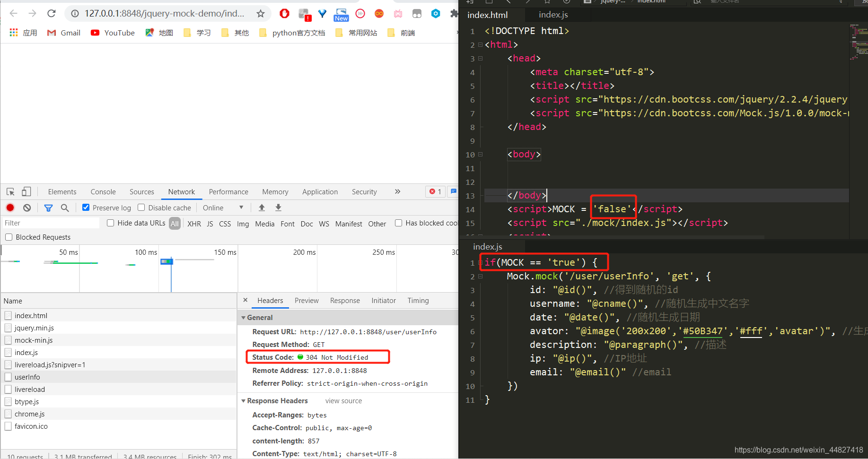Open the Online throttling dropdown
Viewport: 868px width, 459px height.
point(223,208)
